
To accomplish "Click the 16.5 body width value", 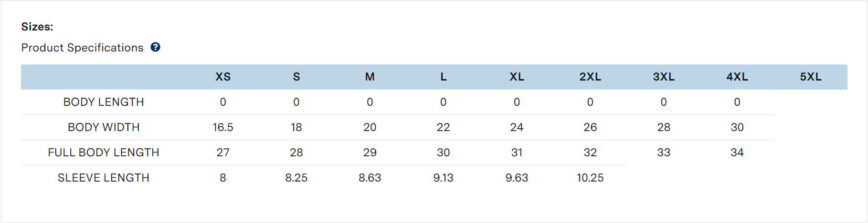I will click(x=223, y=127).
